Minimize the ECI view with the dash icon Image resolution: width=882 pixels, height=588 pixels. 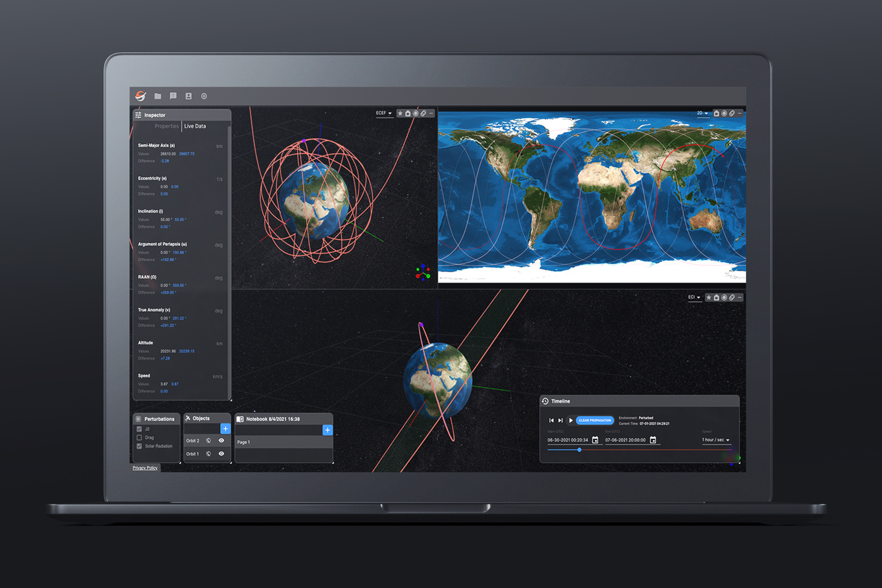[740, 298]
